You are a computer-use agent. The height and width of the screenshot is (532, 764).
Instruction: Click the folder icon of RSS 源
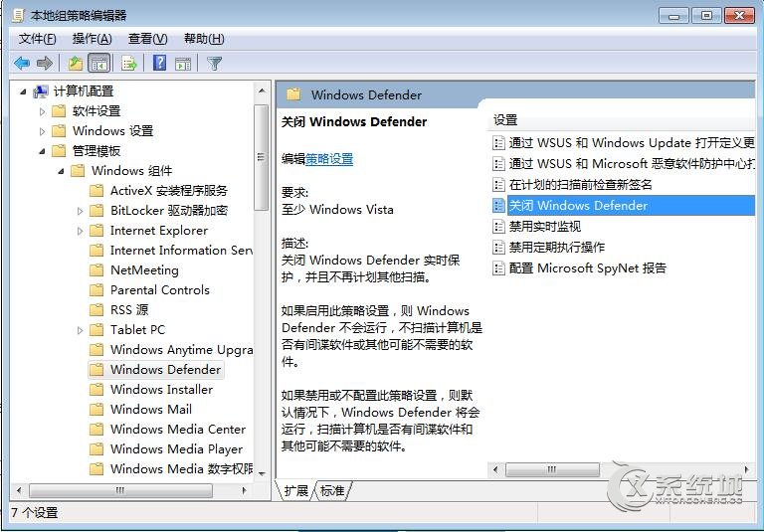[x=96, y=310]
